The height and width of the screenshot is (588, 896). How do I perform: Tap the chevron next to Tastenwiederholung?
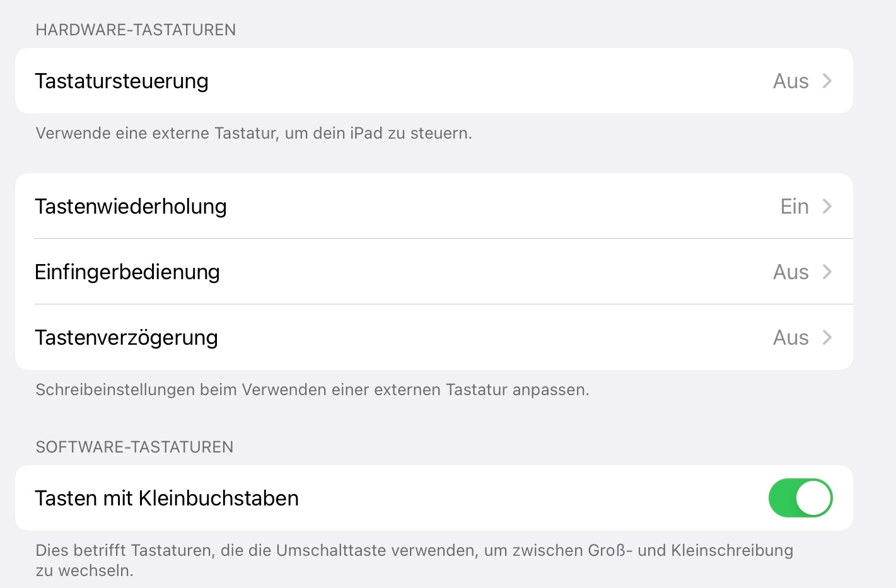(827, 207)
